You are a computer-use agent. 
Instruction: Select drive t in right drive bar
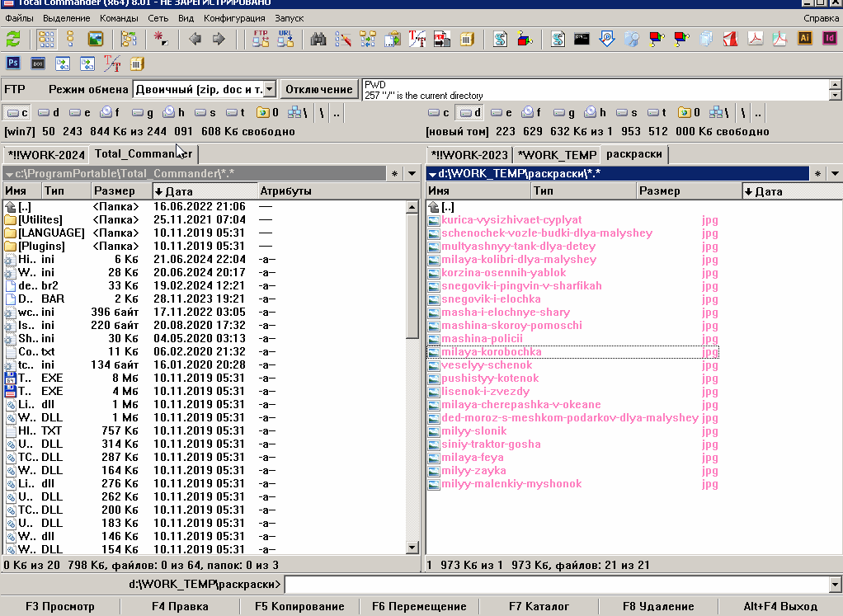point(657,113)
